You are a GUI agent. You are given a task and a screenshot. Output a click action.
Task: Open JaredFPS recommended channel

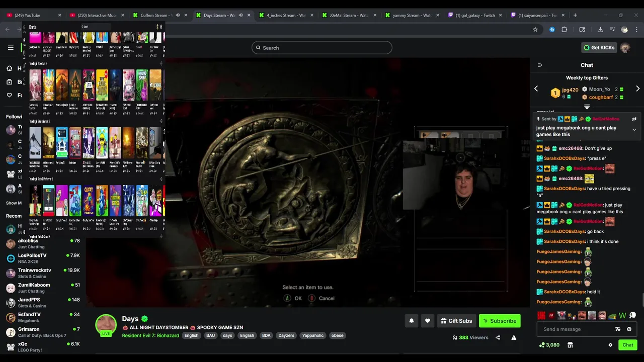click(x=43, y=303)
